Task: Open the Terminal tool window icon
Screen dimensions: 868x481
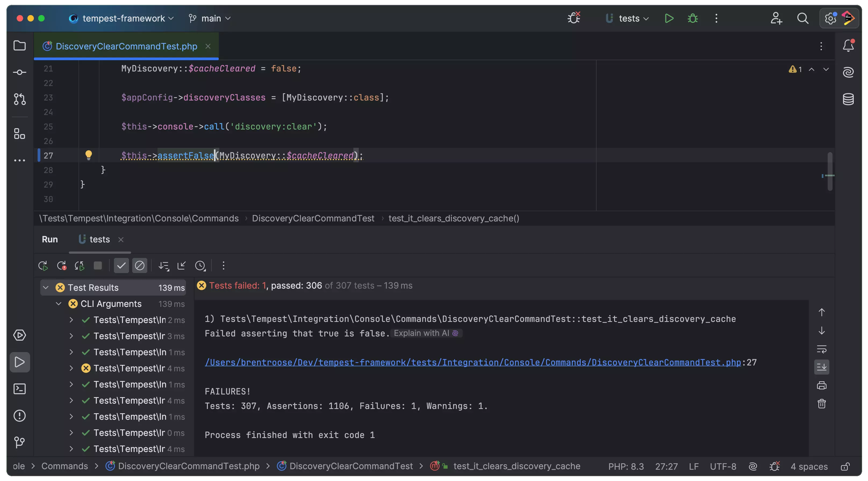Action: [20, 389]
